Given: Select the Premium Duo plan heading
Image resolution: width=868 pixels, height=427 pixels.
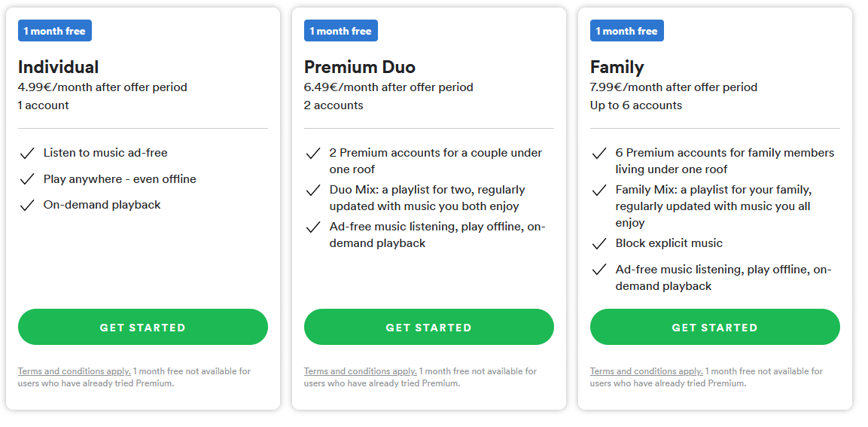Looking at the screenshot, I should (360, 67).
